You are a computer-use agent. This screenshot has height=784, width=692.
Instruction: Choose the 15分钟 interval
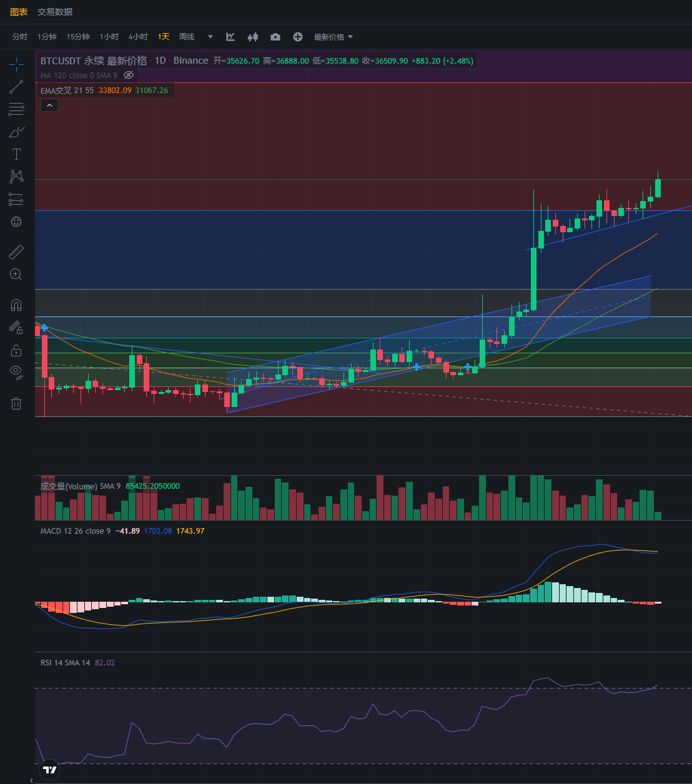point(78,37)
